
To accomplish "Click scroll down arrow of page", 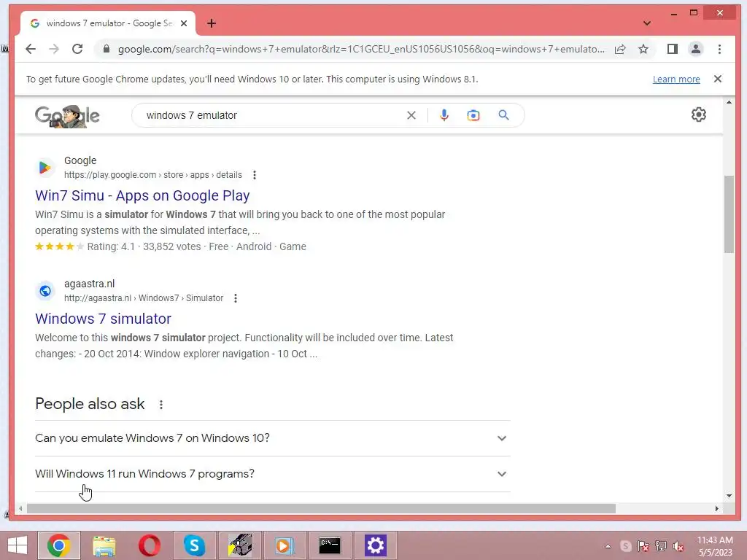I will pos(729,496).
